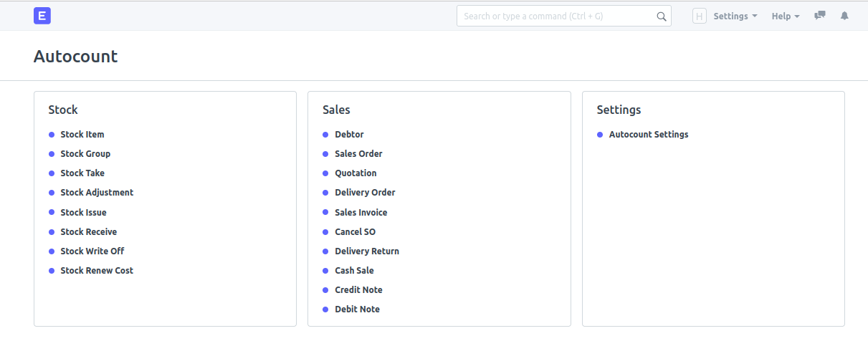Open Sales Invoice link
The image size is (868, 341).
coord(361,213)
